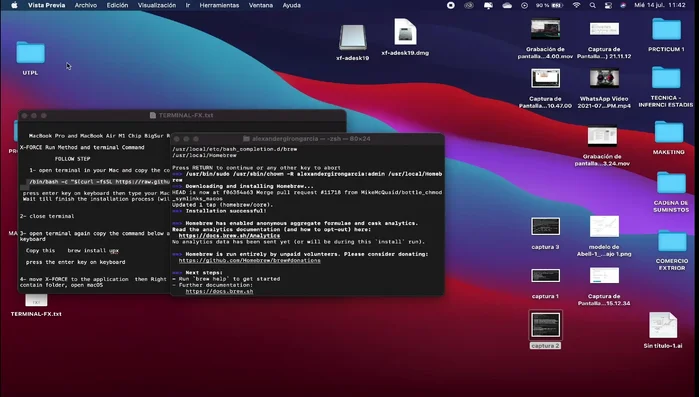The image size is (699, 397).
Task: Open Control Center icon in menu bar
Action: click(x=608, y=5)
